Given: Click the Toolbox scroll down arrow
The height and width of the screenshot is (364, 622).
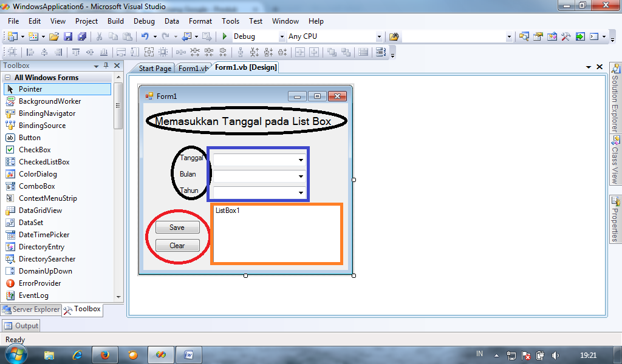Looking at the screenshot, I should click(x=118, y=297).
